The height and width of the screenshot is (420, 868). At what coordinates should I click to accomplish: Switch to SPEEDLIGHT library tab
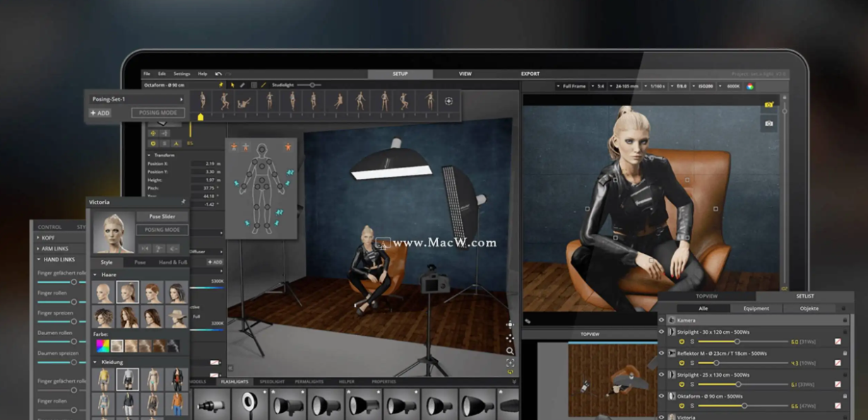272,382
